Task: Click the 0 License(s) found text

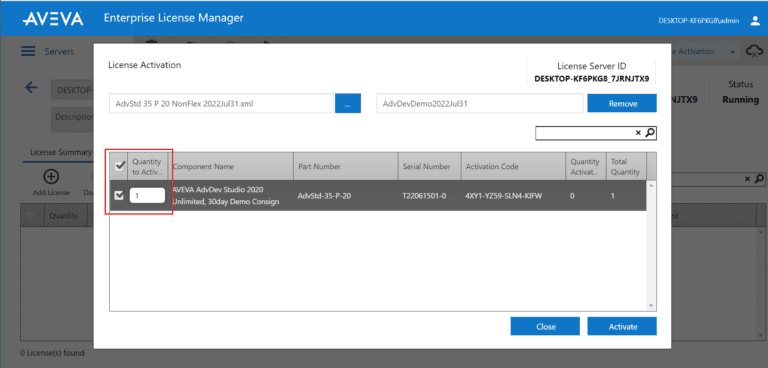Action: click(52, 353)
